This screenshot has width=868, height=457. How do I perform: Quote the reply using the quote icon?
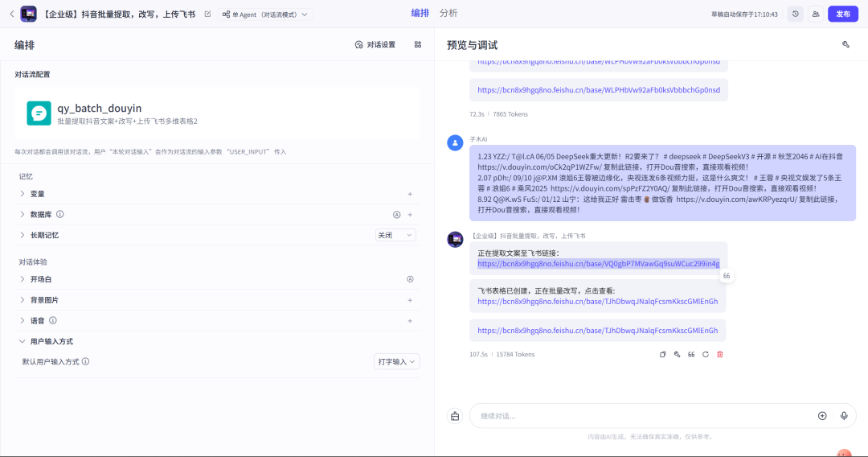[691, 355]
